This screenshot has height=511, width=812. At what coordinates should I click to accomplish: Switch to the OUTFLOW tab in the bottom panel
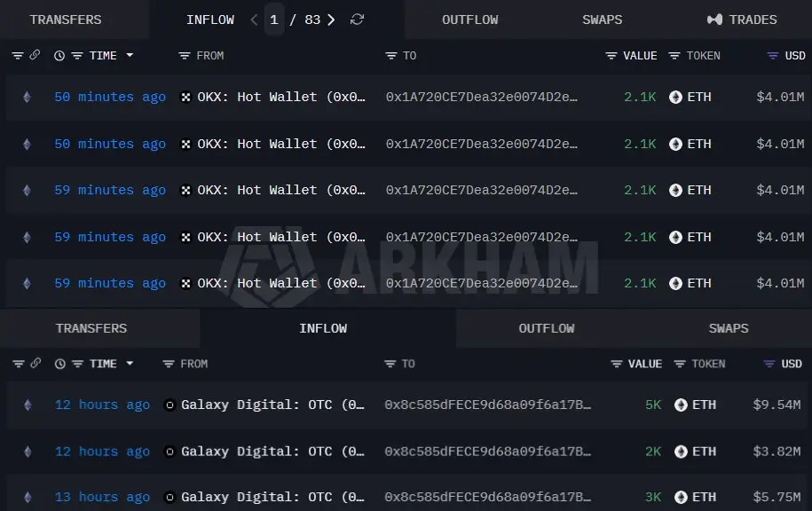[x=547, y=328]
